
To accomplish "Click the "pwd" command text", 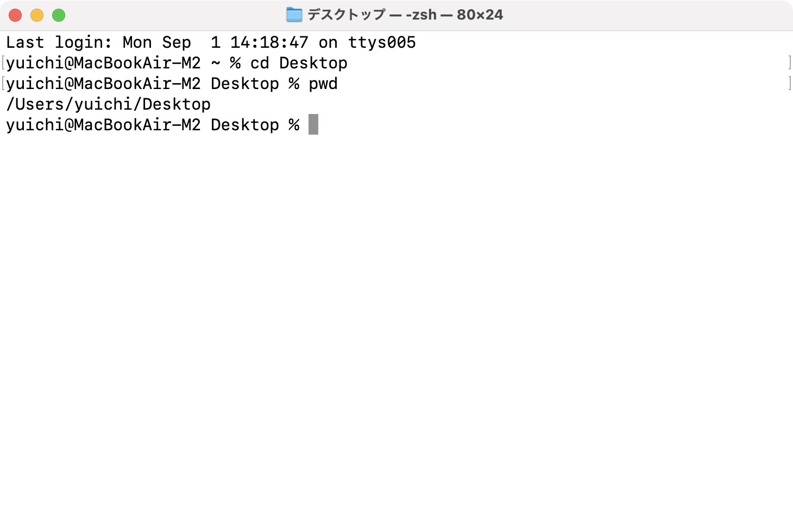I will click(x=323, y=84).
